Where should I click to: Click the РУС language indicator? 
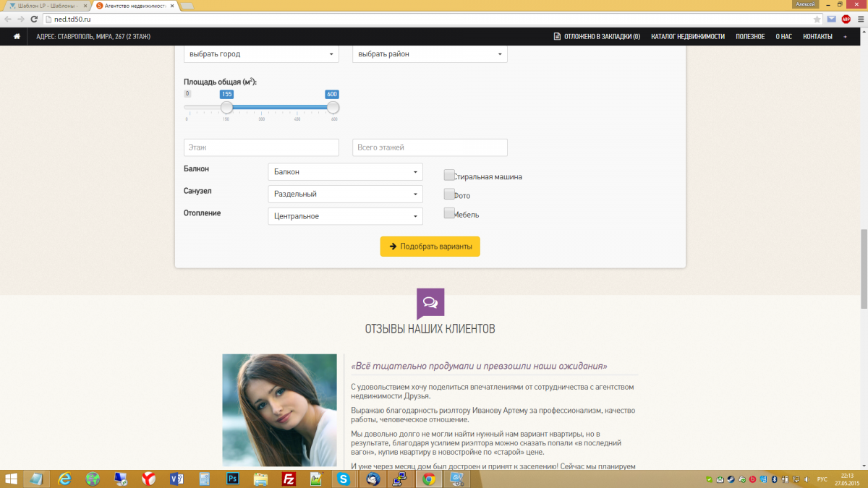pos(822,479)
